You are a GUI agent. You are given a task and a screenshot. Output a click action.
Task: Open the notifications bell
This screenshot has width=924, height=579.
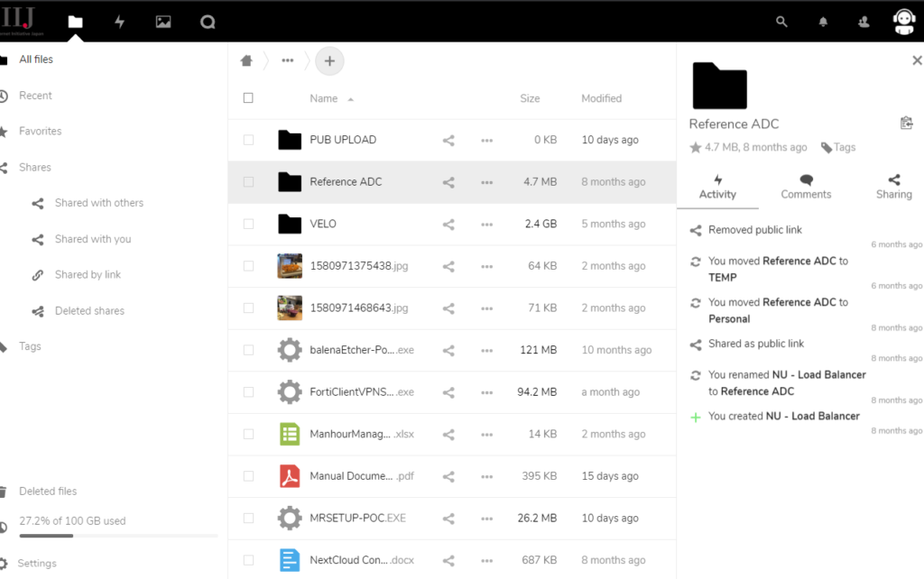[x=823, y=22]
